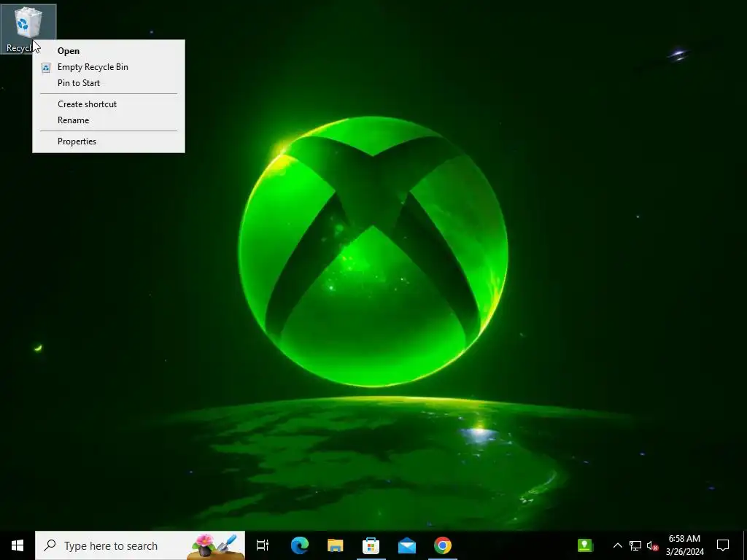
Task: Open Task View on the taskbar
Action: point(263,545)
